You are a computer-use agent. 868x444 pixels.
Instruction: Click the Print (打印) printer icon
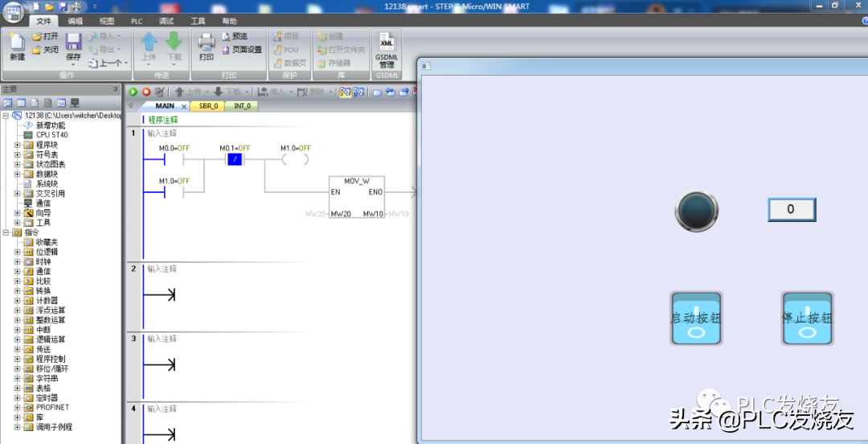(207, 47)
